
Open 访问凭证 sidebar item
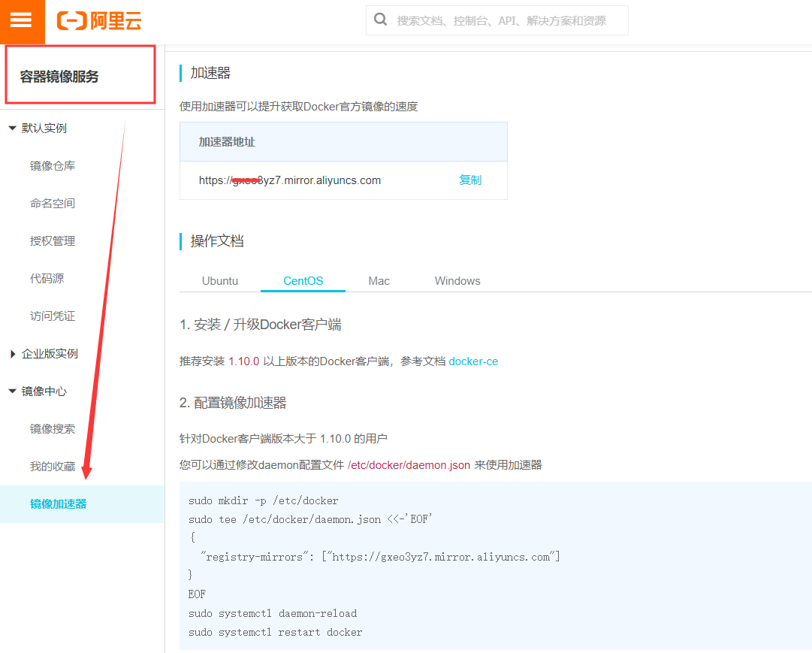pos(53,316)
